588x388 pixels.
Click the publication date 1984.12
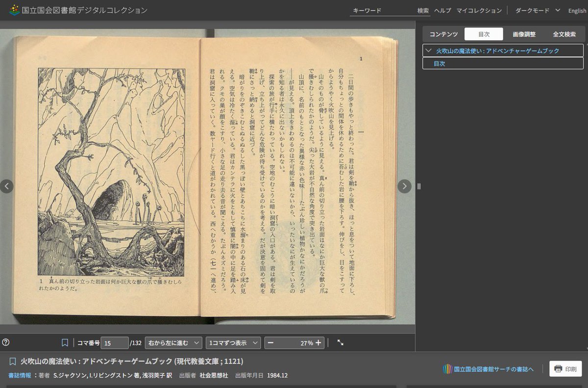tap(277, 375)
